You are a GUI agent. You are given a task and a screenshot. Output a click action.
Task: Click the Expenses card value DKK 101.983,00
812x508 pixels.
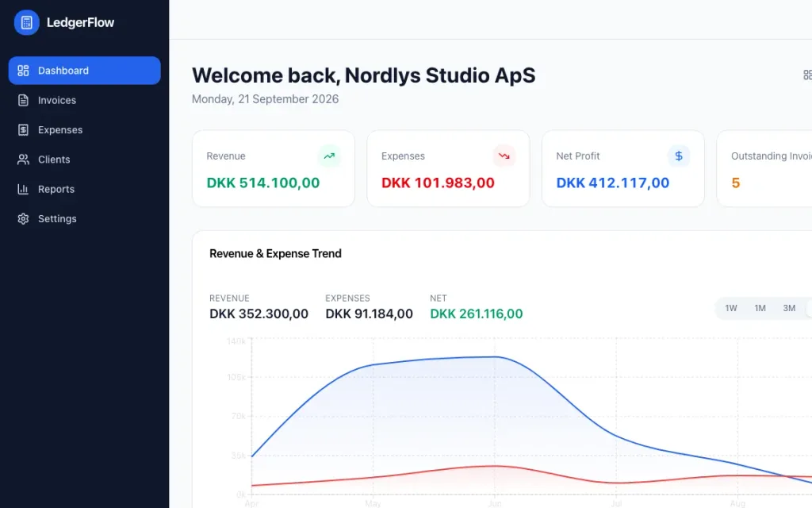click(x=438, y=183)
